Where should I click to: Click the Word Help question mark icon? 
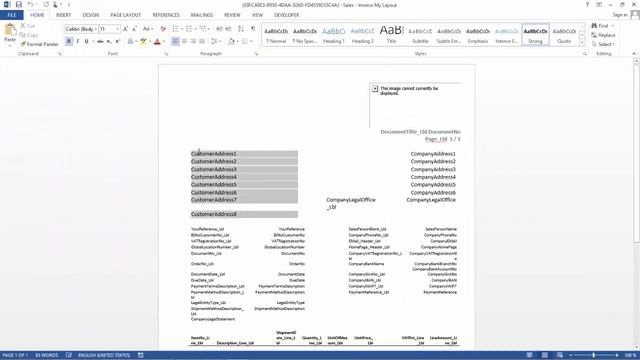click(x=587, y=4)
